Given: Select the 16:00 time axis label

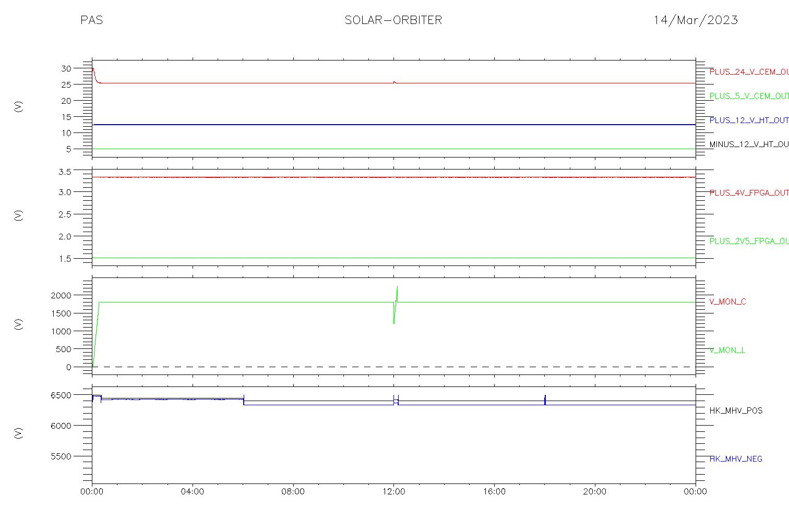Looking at the screenshot, I should [494, 491].
